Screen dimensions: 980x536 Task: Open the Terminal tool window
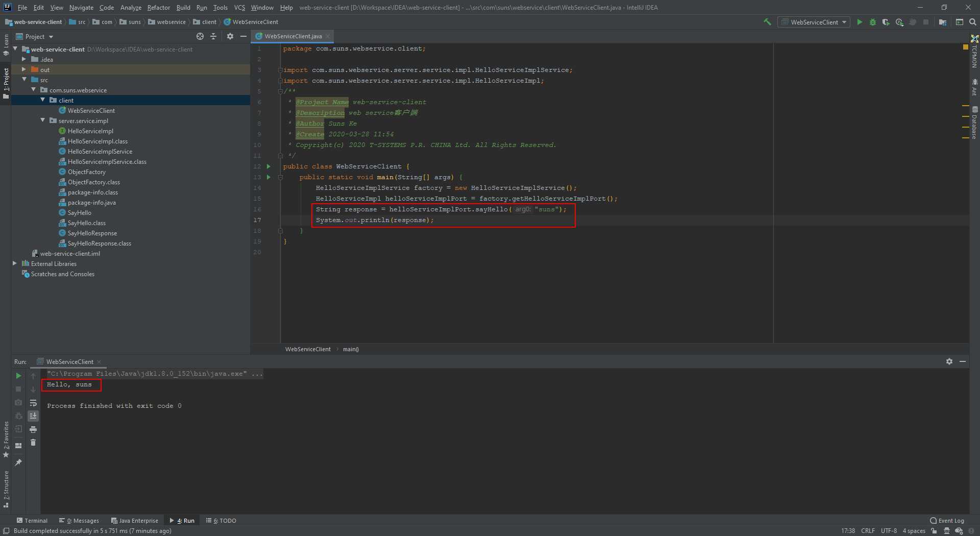[x=32, y=521]
